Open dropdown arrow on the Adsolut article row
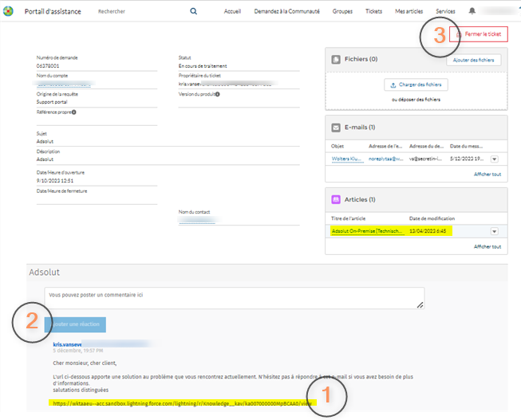This screenshot has width=521, height=420. point(495,231)
